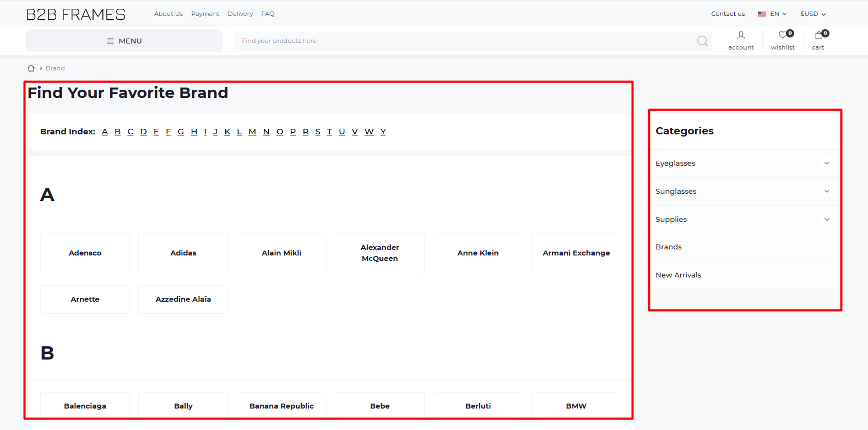
Task: Jump to letter E in Brand Index
Action: click(156, 132)
